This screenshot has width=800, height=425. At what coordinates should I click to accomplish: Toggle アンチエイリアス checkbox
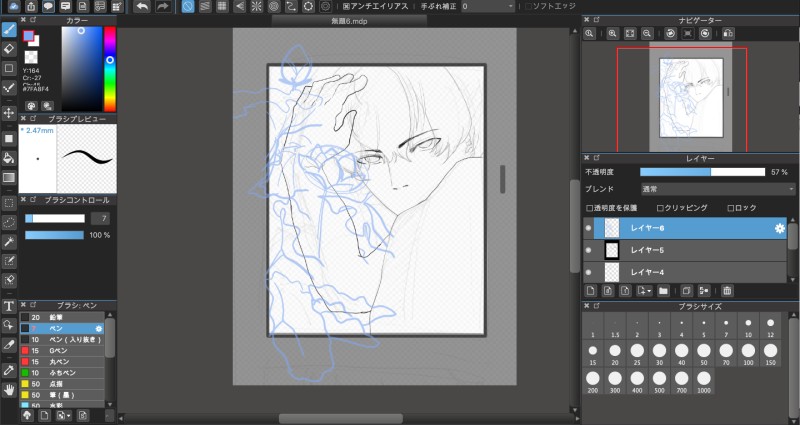[346, 7]
